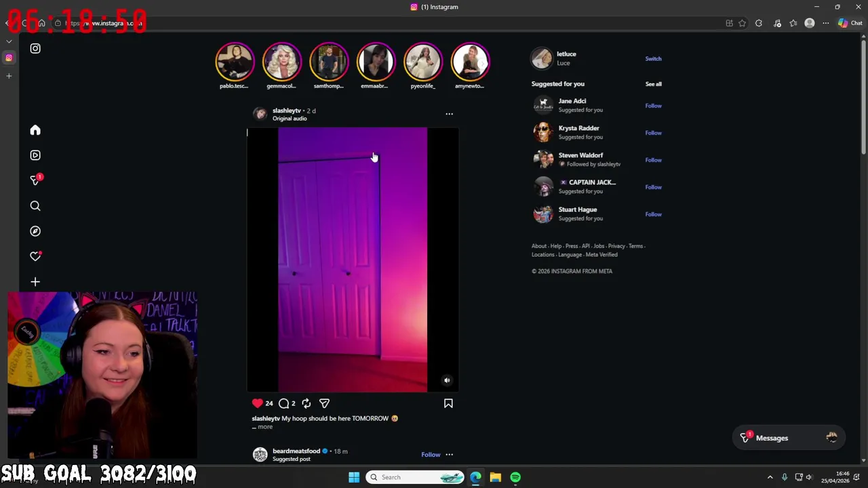This screenshot has height=488, width=868.
Task: Add new tab with plus button
Action: [9, 76]
